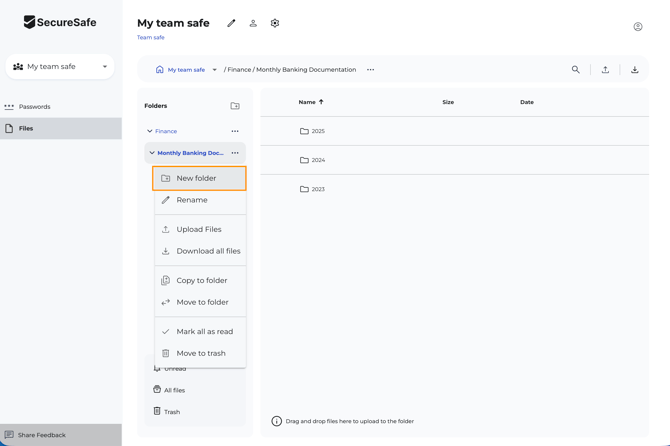Click Share Feedback button
This screenshot has height=446, width=670.
(42, 435)
